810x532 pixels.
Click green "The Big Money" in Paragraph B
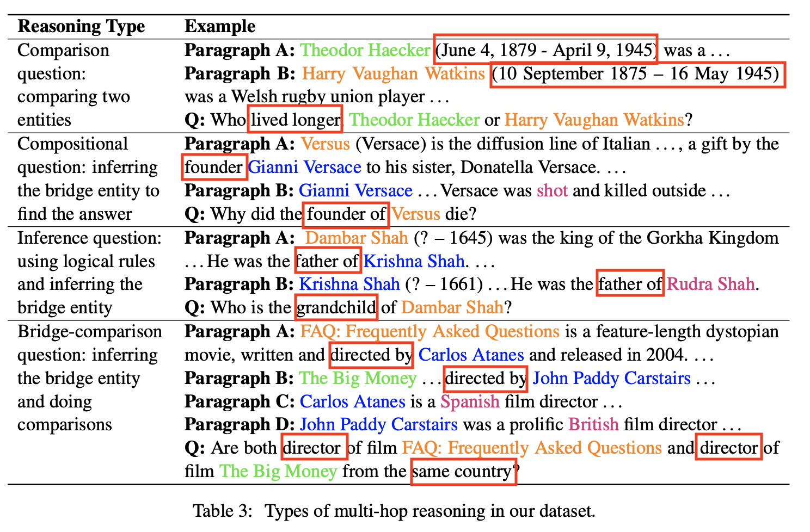point(358,378)
